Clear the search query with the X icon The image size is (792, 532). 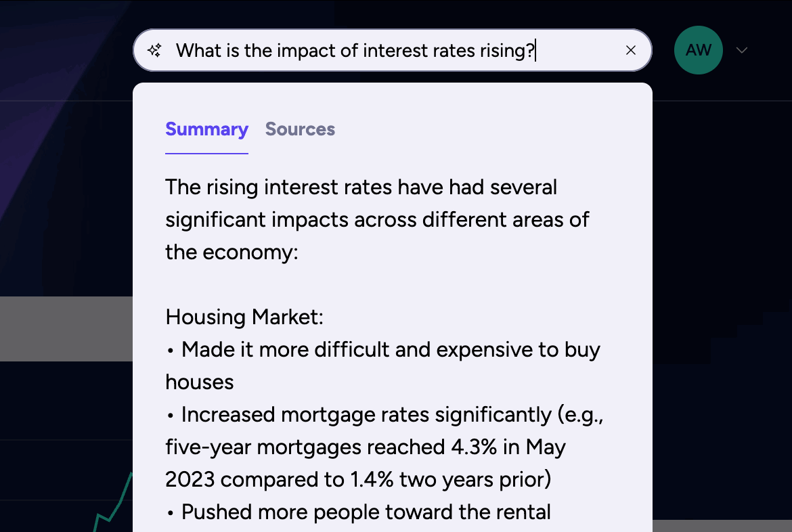point(631,50)
